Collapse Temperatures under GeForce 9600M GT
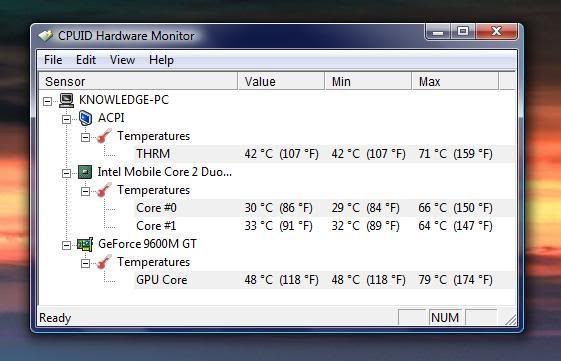This screenshot has height=361, width=561. point(86,264)
